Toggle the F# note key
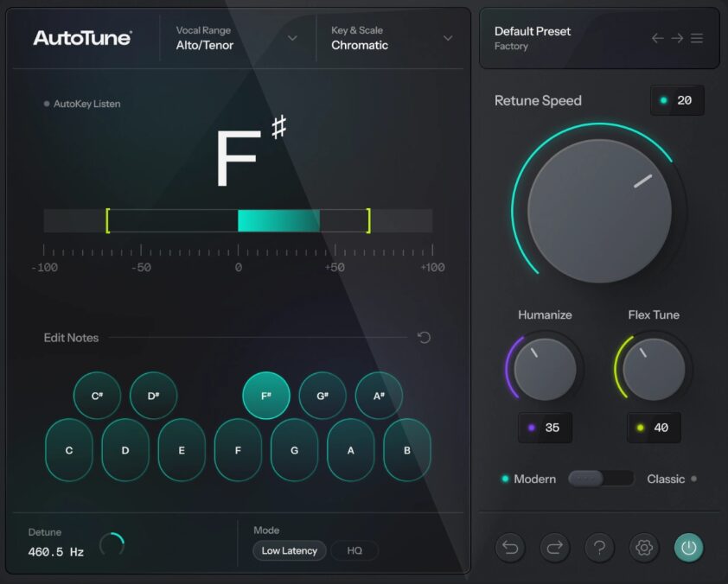Screen dimensions: 728x584 click(265, 396)
